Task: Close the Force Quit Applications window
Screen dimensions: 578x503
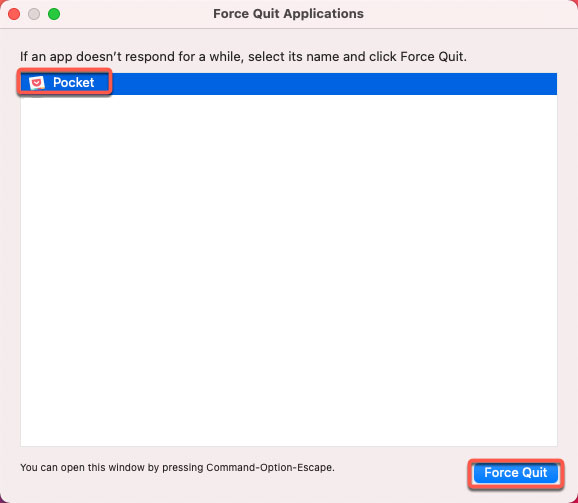Action: [x=14, y=14]
